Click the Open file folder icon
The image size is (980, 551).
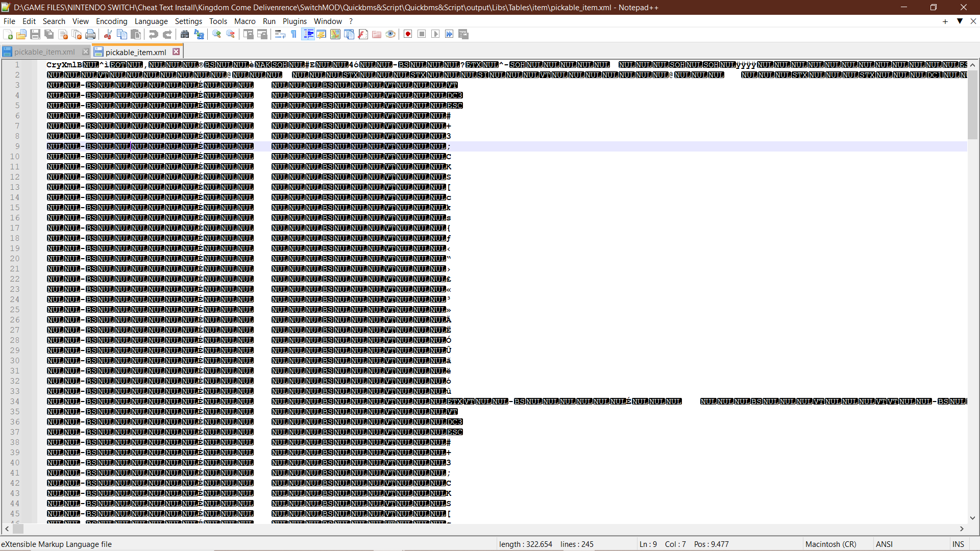[x=21, y=34]
